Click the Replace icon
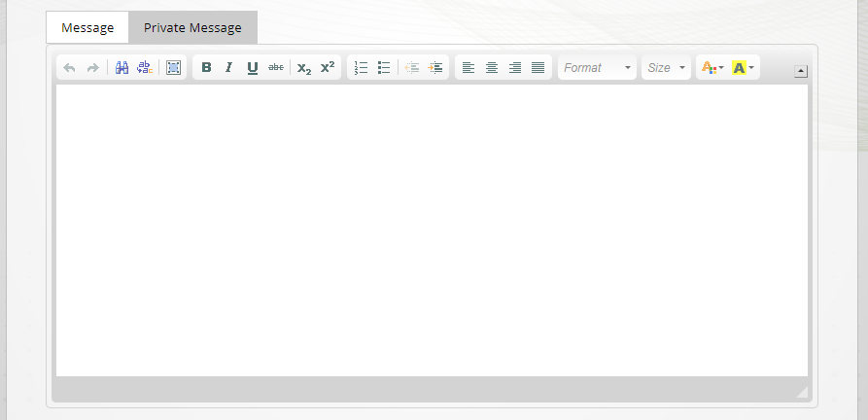The image size is (868, 420). pos(145,68)
